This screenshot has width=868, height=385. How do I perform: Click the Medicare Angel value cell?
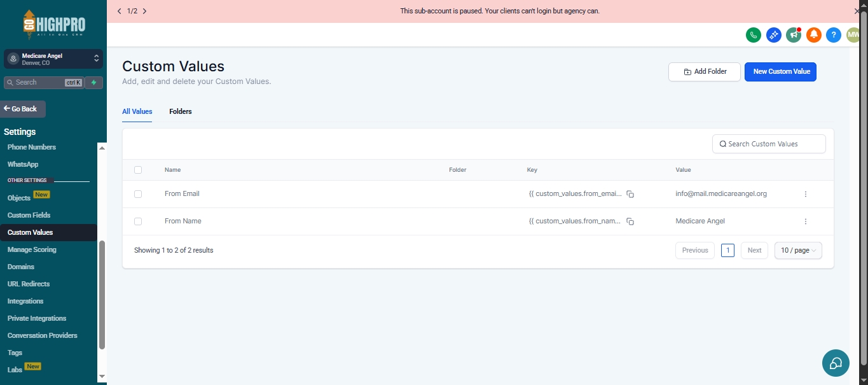pyautogui.click(x=700, y=221)
